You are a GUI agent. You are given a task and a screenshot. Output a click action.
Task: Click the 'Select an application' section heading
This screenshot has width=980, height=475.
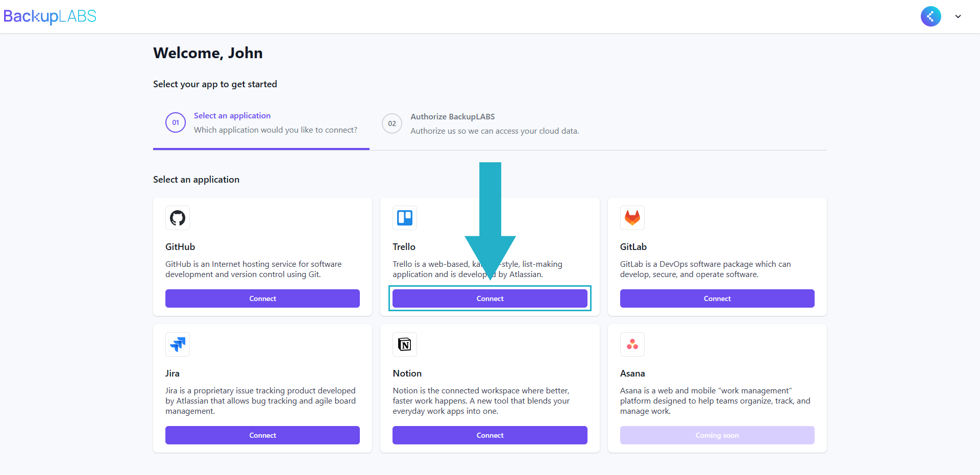(196, 180)
